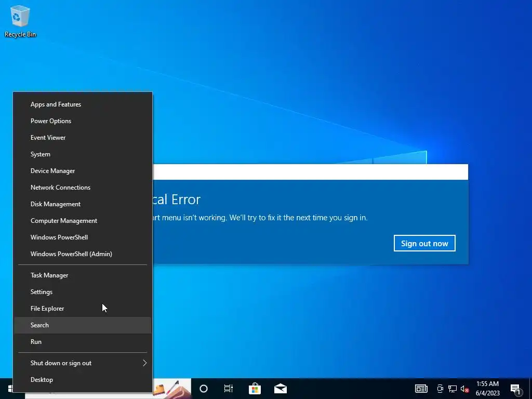532x399 pixels.
Task: Click the Windows Start button
Action: 9,389
